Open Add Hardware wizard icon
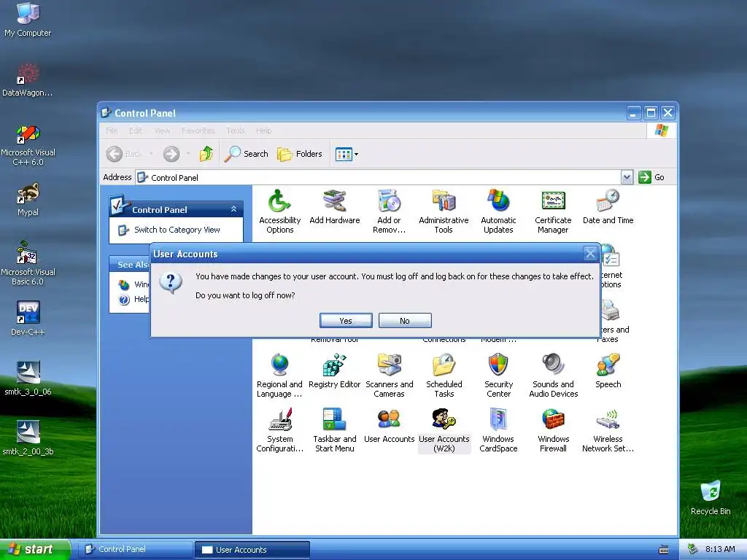 point(334,207)
